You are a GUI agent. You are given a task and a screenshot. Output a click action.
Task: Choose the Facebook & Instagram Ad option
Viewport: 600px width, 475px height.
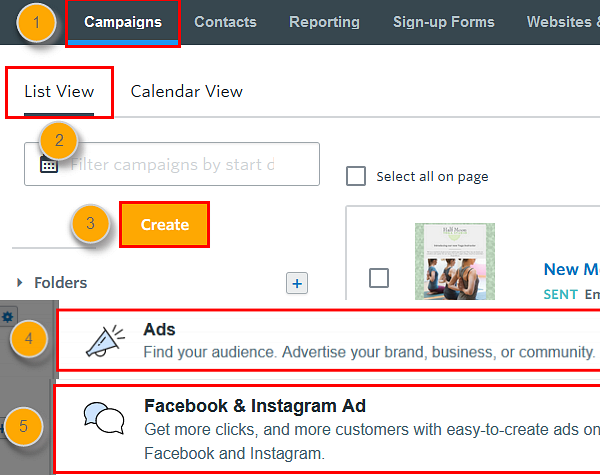(x=328, y=429)
